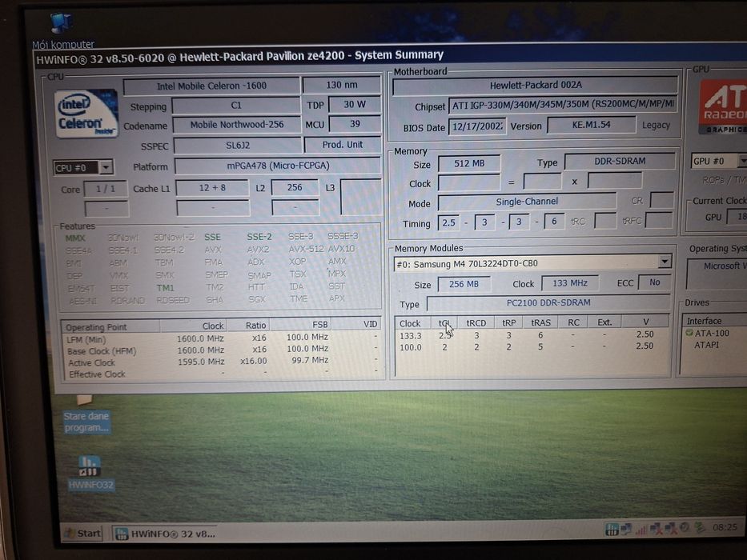Click the tRAS column header
The image size is (747, 560).
click(540, 322)
